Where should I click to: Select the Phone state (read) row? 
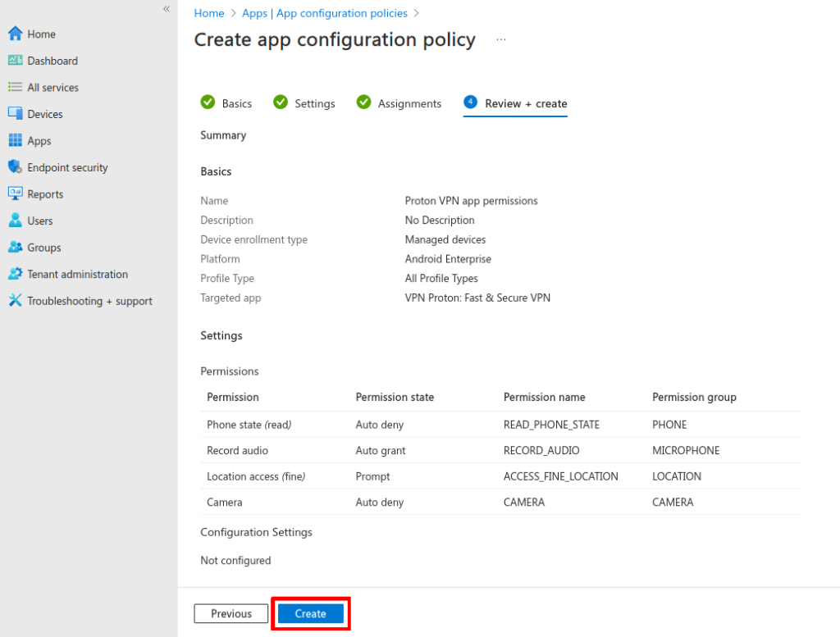coord(500,425)
